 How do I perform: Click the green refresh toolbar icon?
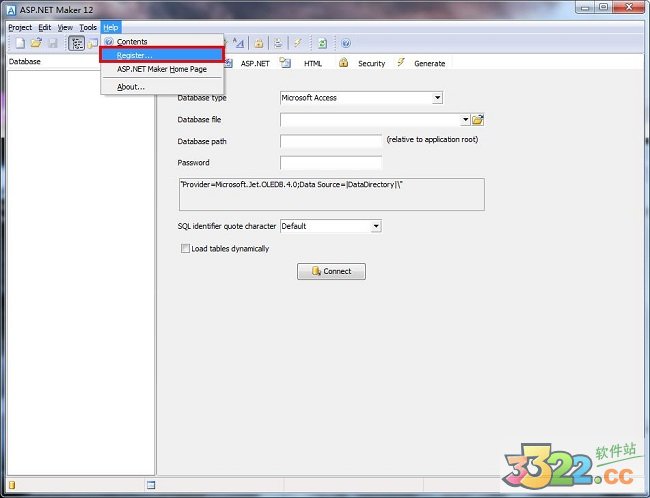(x=323, y=43)
